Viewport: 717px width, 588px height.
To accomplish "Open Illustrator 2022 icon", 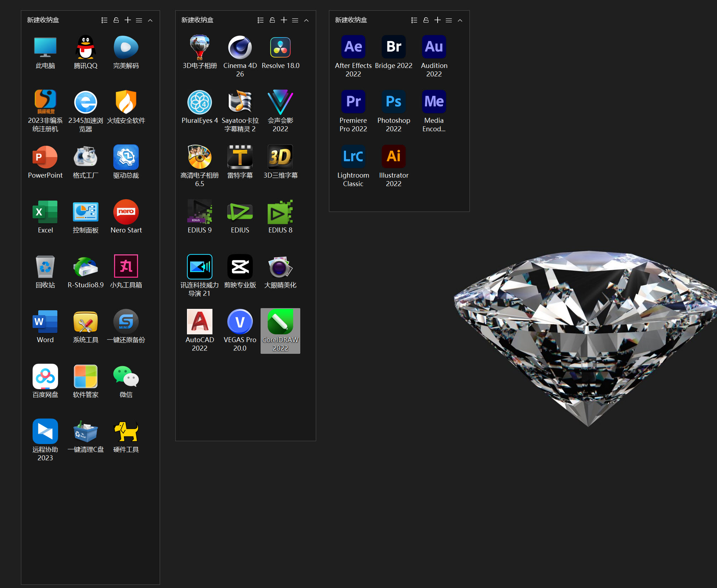I will 394,156.
